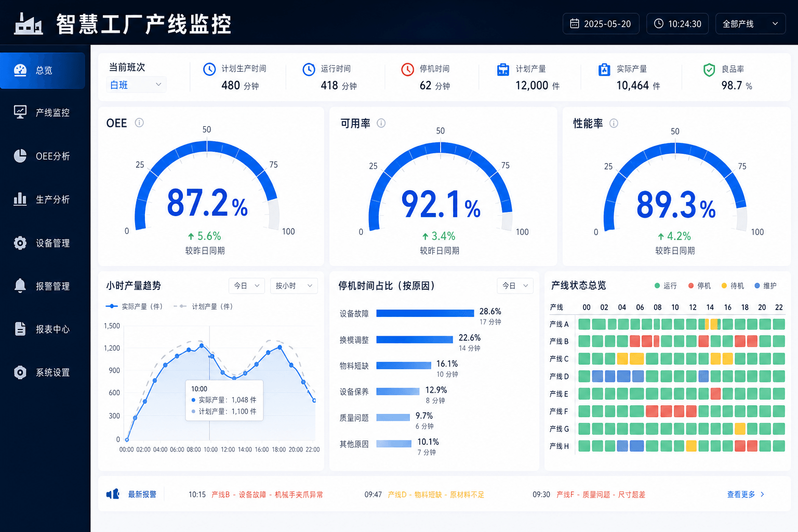
Task: Click the 87.2% OEE gauge value
Action: (207, 203)
